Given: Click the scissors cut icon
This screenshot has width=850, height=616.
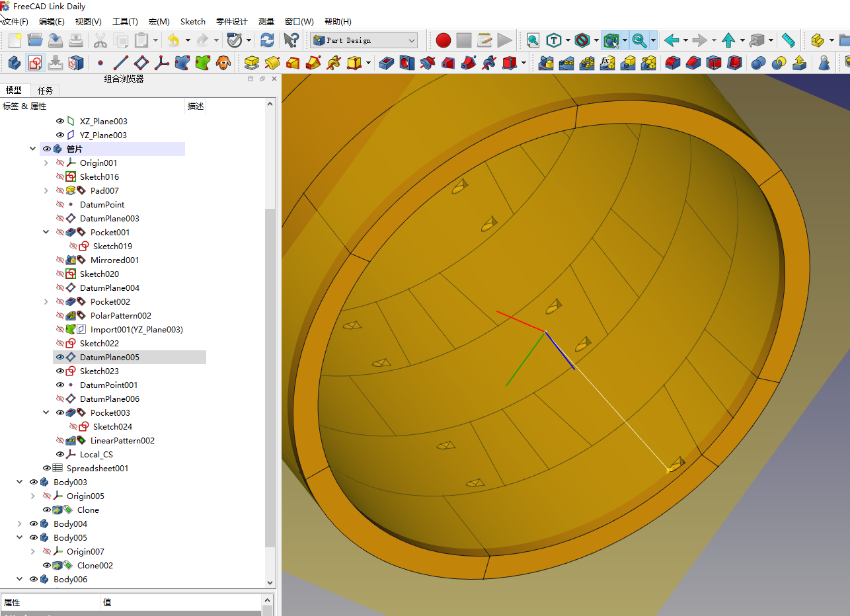Looking at the screenshot, I should point(100,40).
